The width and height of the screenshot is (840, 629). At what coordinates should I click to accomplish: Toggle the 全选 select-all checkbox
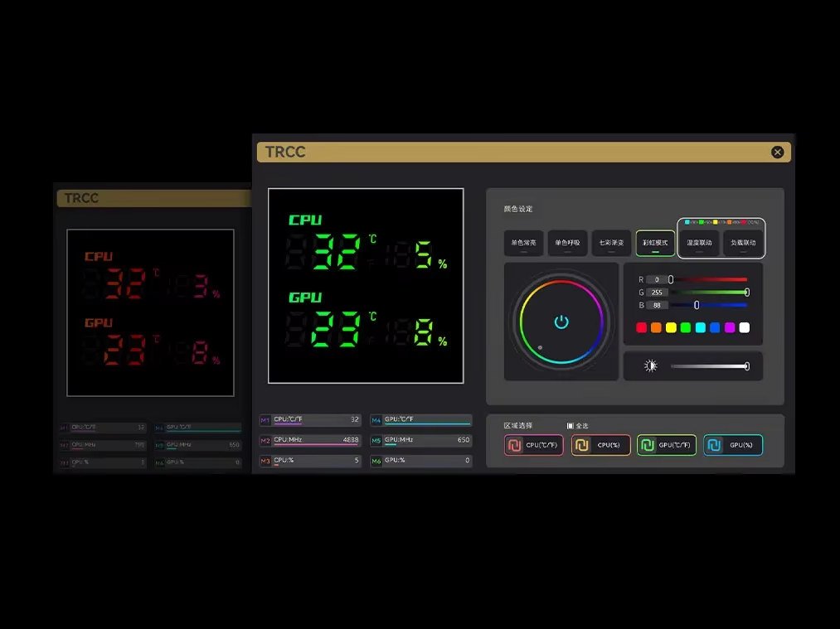coord(571,426)
